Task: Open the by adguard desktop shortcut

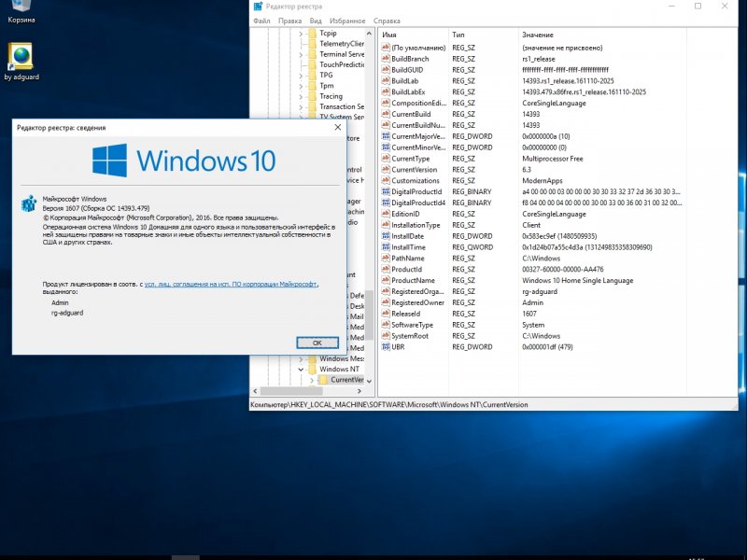Action: pos(21,62)
